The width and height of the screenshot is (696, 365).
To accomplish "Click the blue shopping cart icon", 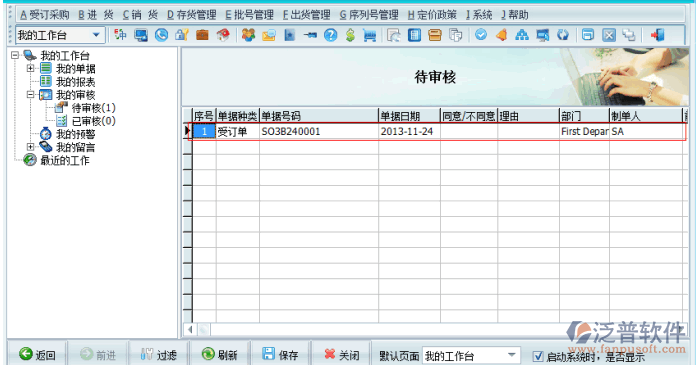I will 370,35.
